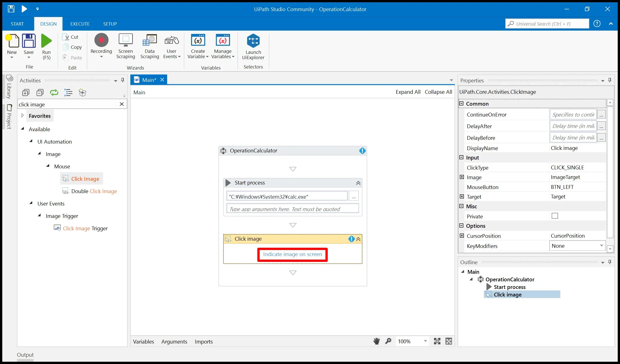
Task: Open the Arguments panel
Action: click(x=174, y=342)
